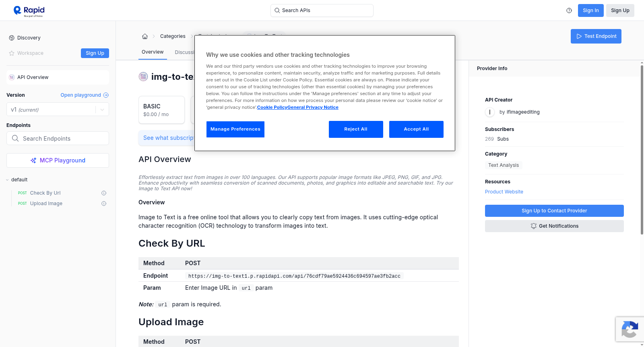
Task: Select API Overview in the sidebar
Action: pyautogui.click(x=58, y=77)
